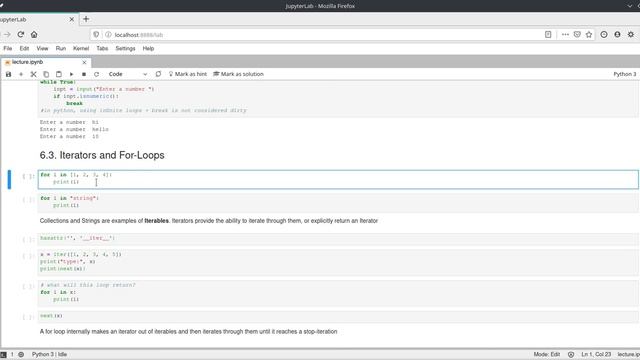
Task: Show tracking protection shield info
Action: (96, 35)
